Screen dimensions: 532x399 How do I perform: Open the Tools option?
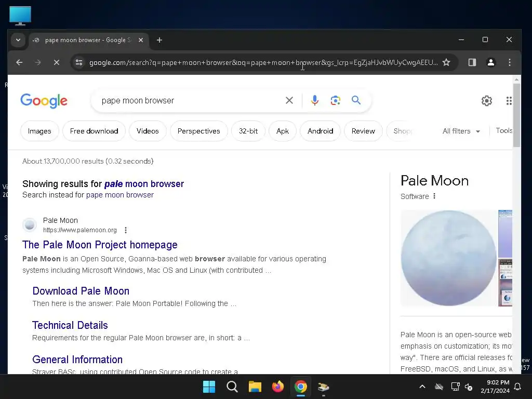tap(504, 130)
